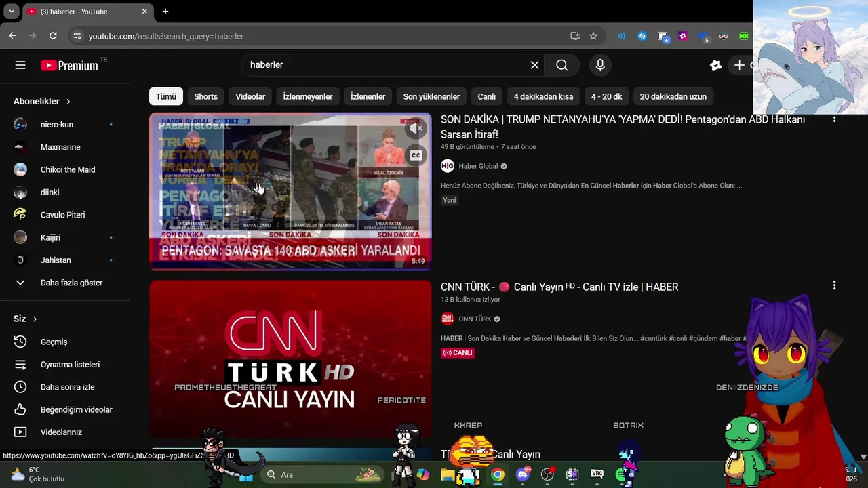Click the plus create button

tap(741, 65)
